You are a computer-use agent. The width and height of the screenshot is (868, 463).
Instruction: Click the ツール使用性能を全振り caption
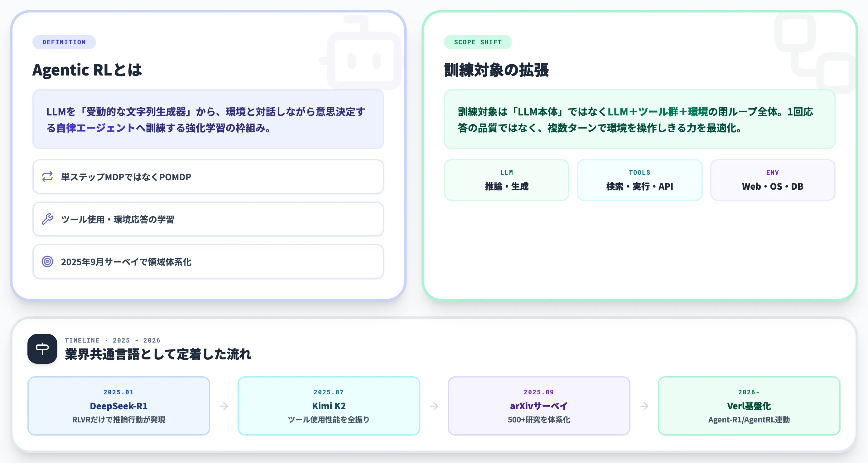(x=329, y=420)
